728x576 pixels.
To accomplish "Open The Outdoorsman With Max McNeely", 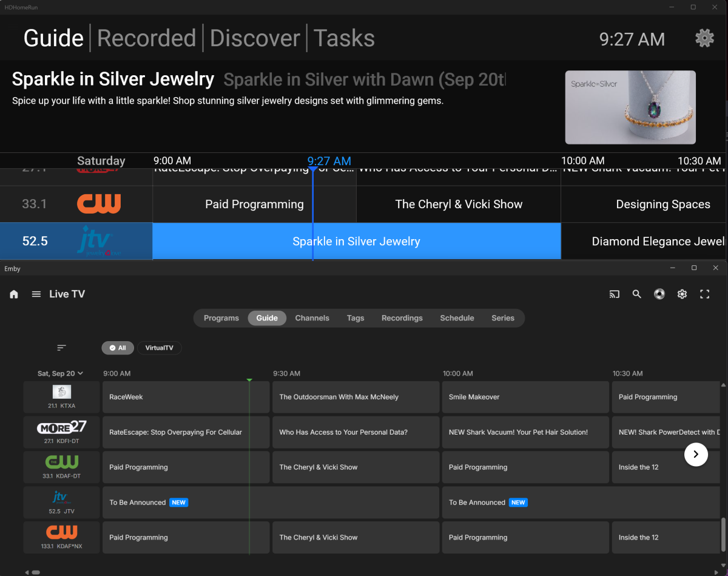I will (x=356, y=397).
